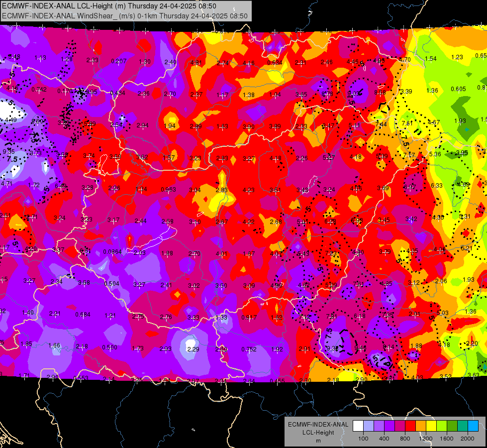Click the wind shear value 0.434
The image size is (487, 448).
pos(118,93)
